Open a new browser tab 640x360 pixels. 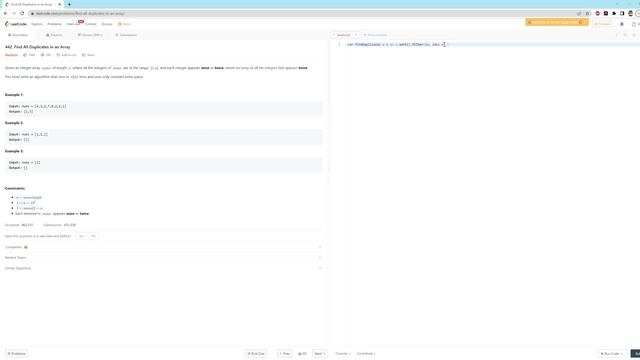tap(69, 4)
